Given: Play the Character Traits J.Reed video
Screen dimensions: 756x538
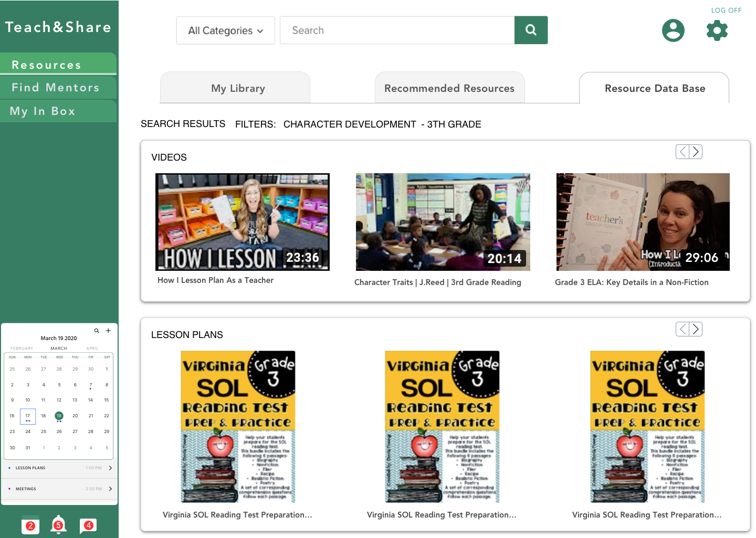Looking at the screenshot, I should point(443,222).
